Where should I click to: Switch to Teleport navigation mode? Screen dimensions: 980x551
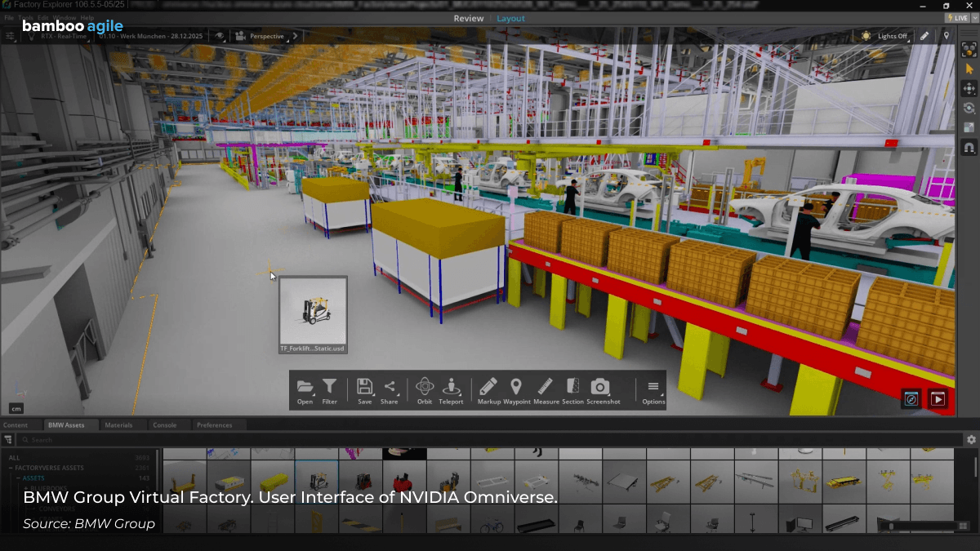coord(451,388)
